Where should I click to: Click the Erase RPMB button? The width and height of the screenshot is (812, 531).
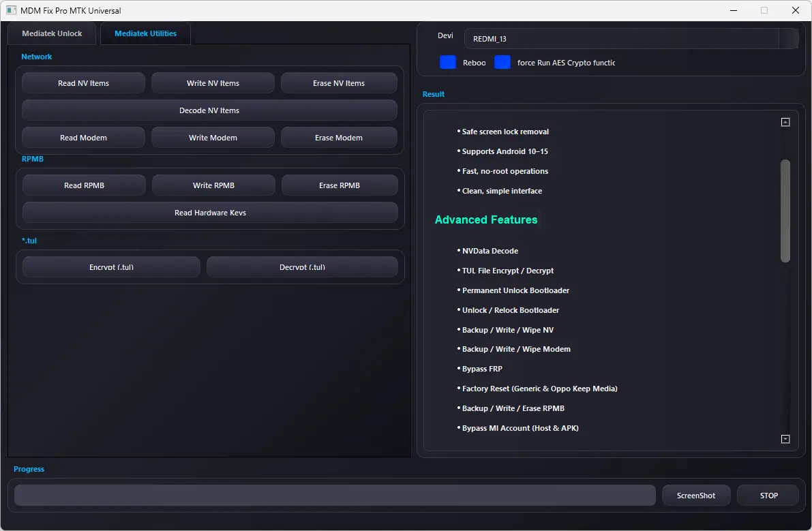(x=340, y=186)
